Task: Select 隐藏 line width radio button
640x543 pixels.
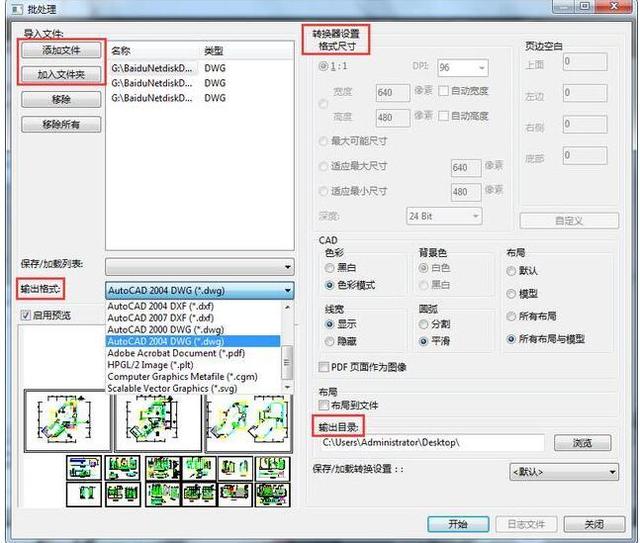Action: (329, 341)
